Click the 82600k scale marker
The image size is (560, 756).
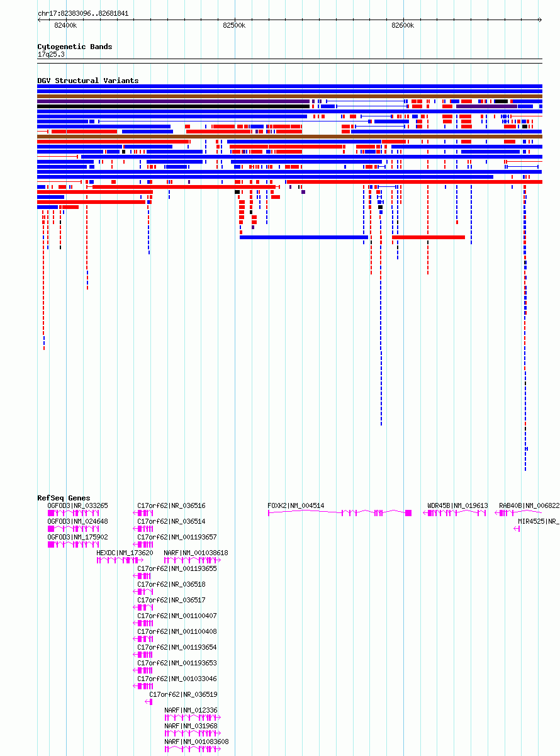tap(403, 26)
